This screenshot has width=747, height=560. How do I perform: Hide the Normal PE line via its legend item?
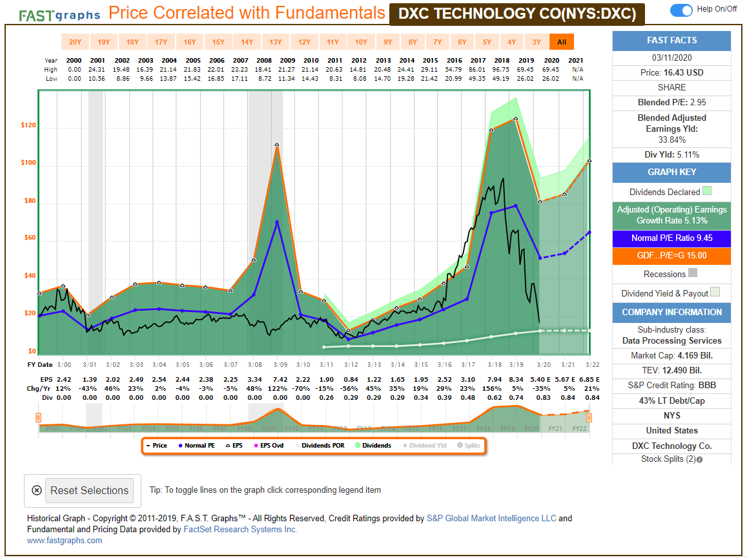click(181, 445)
